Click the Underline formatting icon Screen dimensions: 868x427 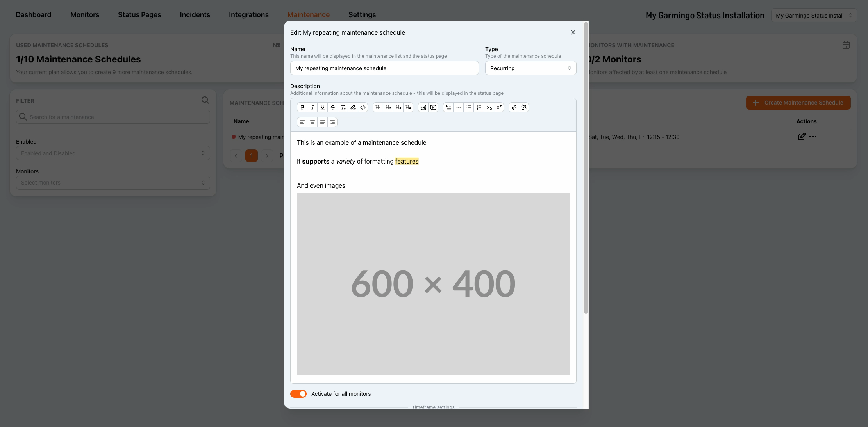tap(322, 107)
